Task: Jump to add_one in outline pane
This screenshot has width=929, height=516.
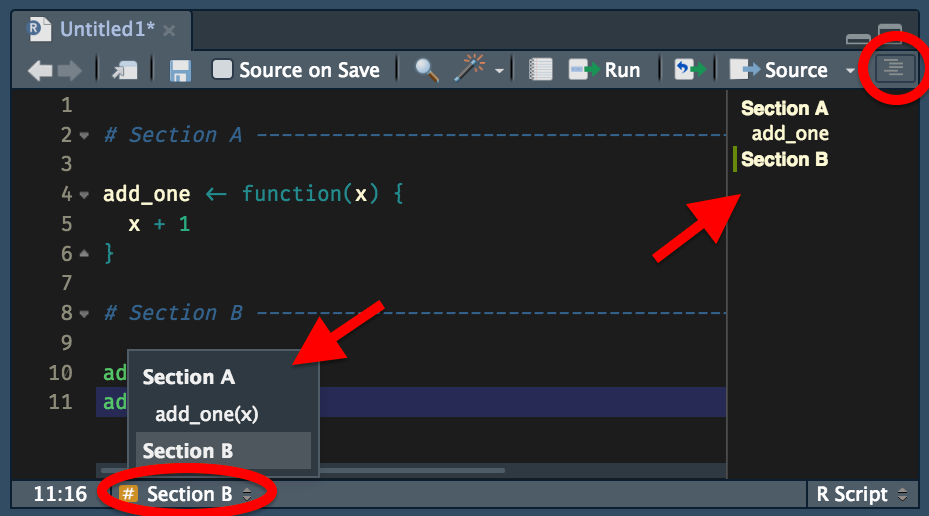Action: tap(790, 134)
